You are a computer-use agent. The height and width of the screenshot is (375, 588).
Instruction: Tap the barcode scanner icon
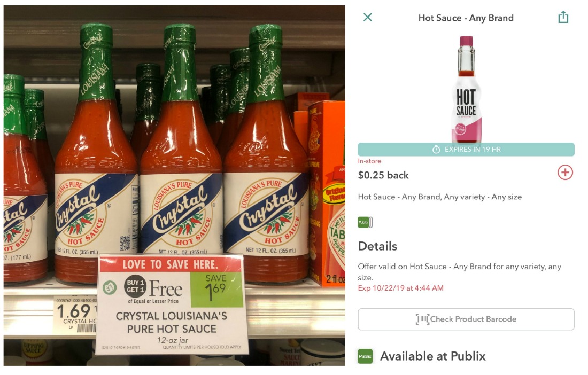coord(422,319)
